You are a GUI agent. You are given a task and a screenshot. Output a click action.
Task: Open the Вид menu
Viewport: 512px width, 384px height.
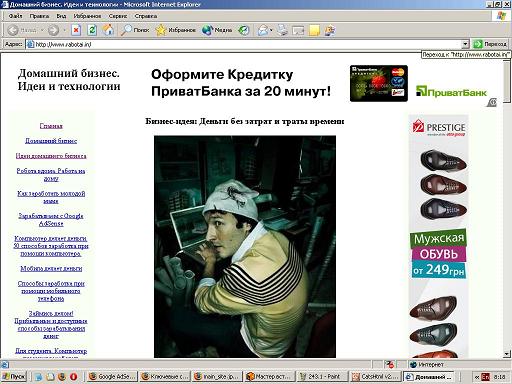pyautogui.click(x=61, y=16)
